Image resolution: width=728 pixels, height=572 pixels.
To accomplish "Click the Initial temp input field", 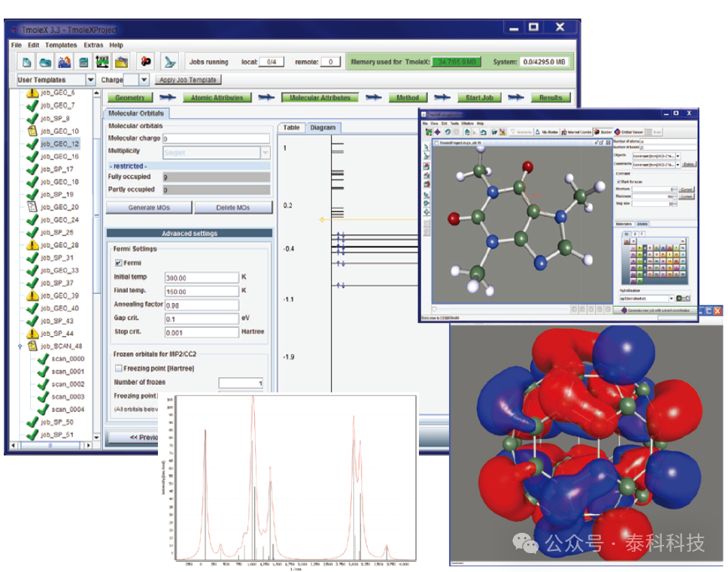I will pyautogui.click(x=202, y=278).
